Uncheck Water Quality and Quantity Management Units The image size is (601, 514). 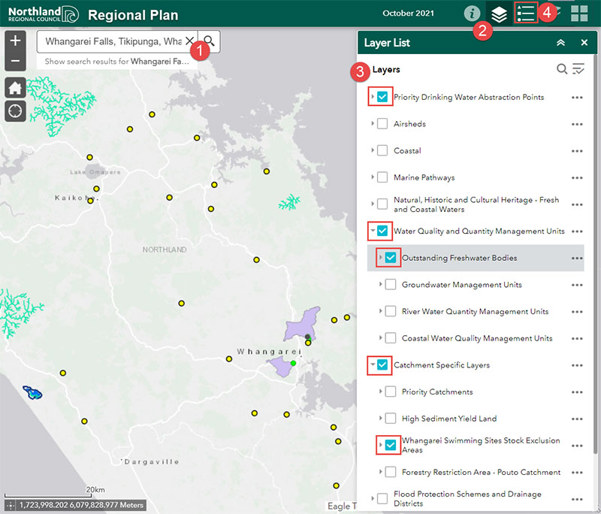coord(382,231)
